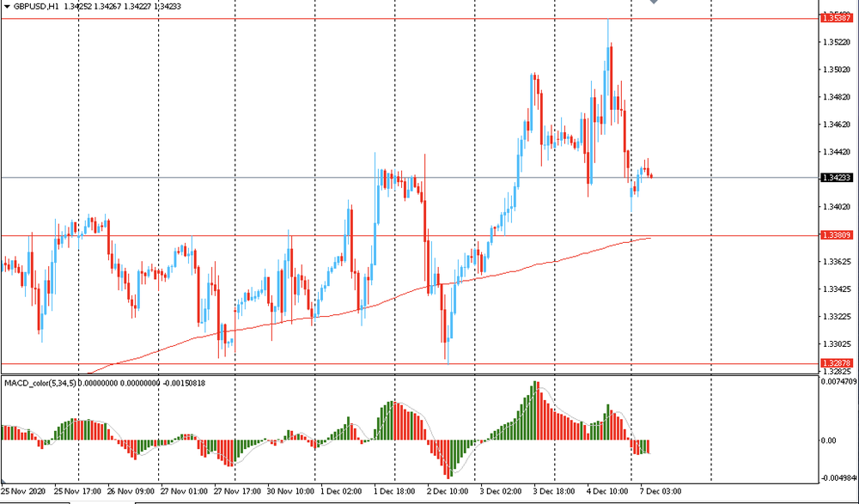Select the red 1.32878 price label
This screenshot has width=859, height=504.
(836, 364)
